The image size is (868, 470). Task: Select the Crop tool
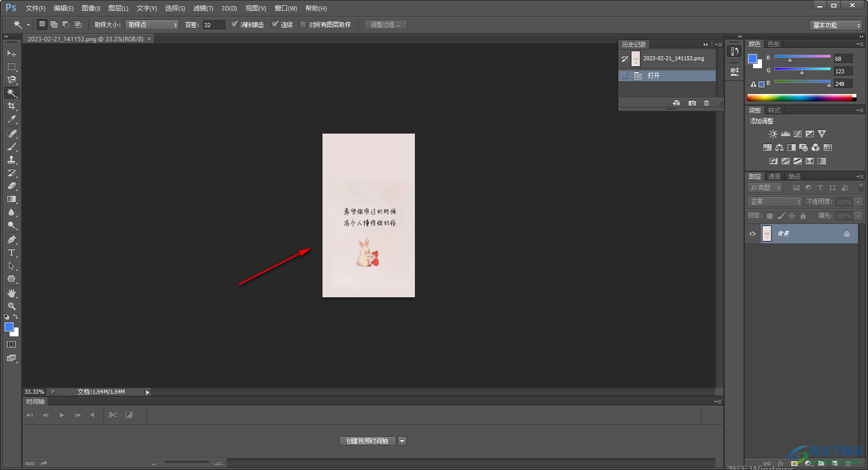point(12,106)
